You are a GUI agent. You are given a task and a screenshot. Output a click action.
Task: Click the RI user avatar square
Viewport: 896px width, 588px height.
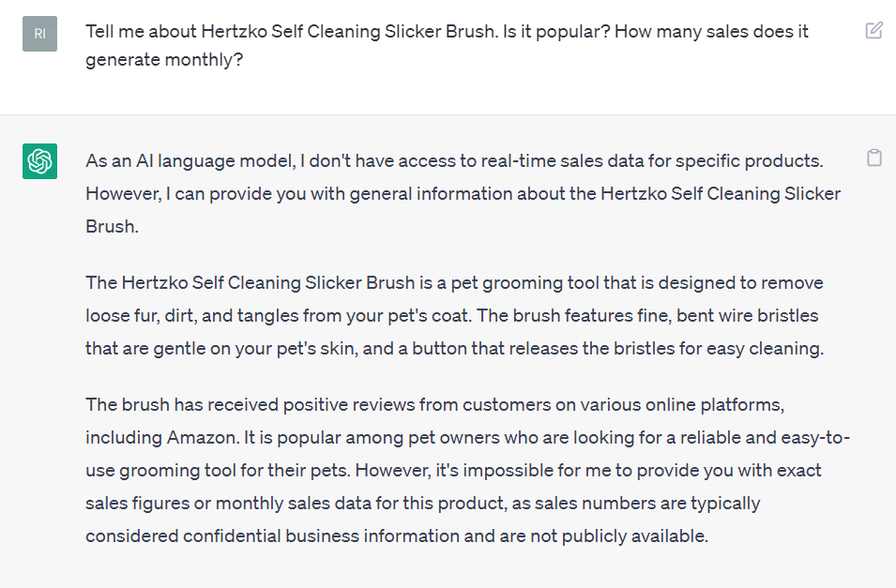click(38, 34)
